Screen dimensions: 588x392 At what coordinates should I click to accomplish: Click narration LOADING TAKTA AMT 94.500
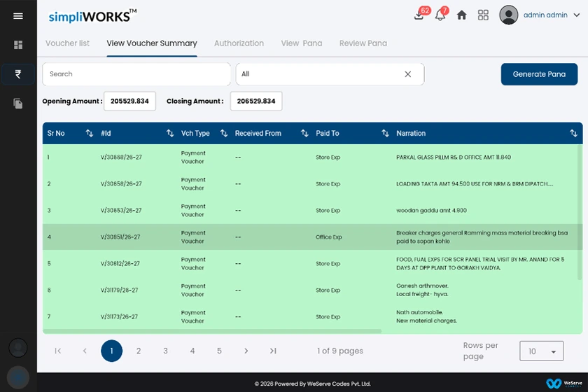tap(475, 184)
